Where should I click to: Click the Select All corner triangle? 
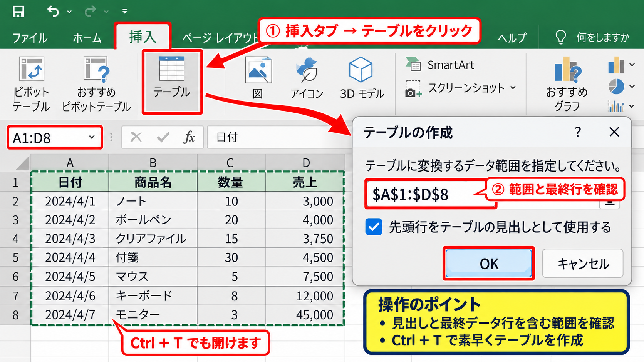tap(23, 163)
